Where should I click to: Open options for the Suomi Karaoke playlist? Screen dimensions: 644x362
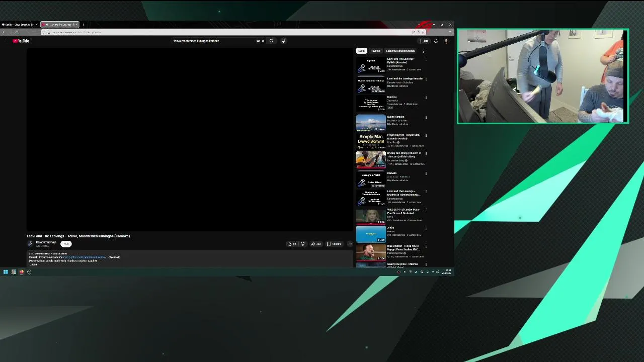pyautogui.click(x=426, y=117)
